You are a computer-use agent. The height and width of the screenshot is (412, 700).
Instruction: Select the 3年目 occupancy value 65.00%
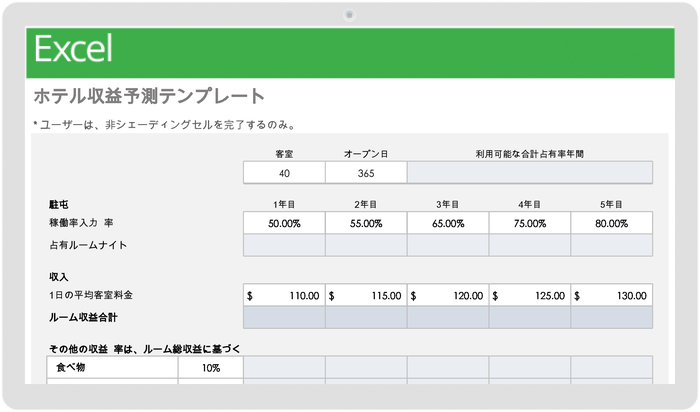tap(448, 223)
